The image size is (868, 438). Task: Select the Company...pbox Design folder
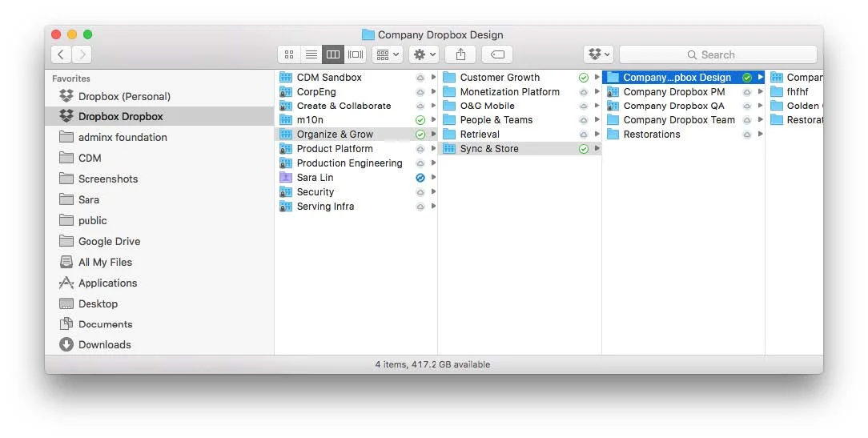click(x=684, y=78)
